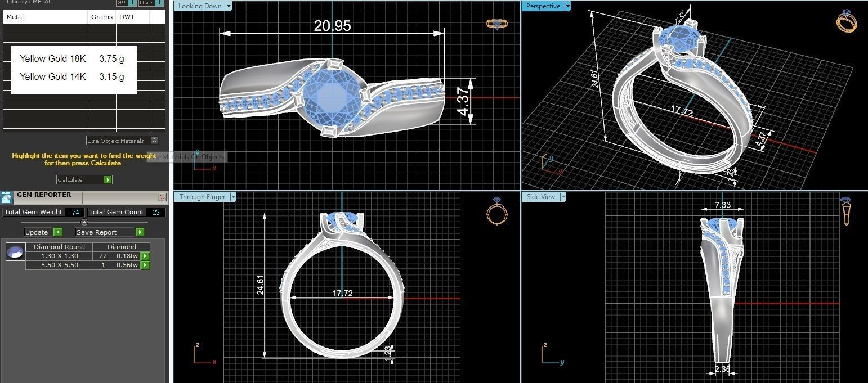Click ring orientation icon in Looking Down view

(x=496, y=24)
